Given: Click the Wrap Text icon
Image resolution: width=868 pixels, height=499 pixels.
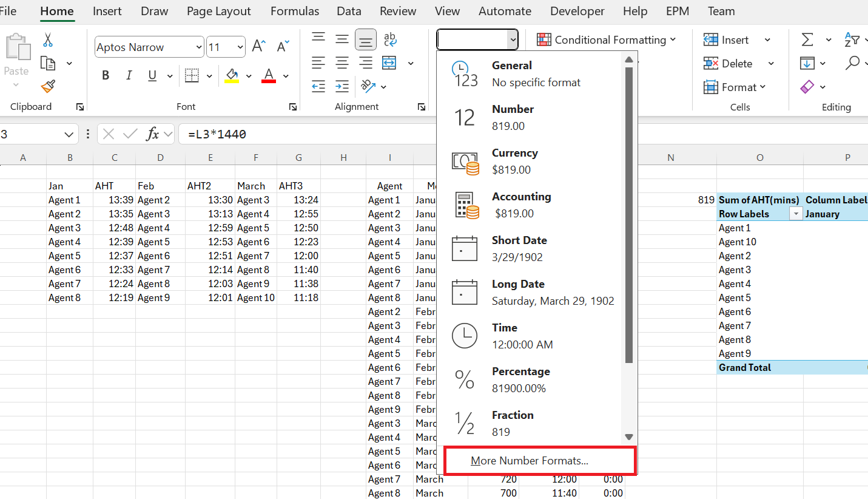Looking at the screenshot, I should pyautogui.click(x=390, y=39).
